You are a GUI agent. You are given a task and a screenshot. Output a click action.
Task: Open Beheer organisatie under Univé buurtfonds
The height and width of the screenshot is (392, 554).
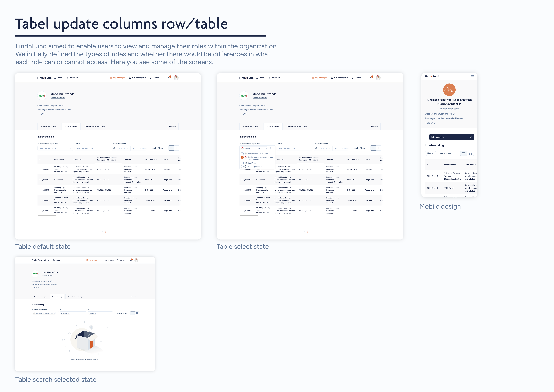pos(58,98)
